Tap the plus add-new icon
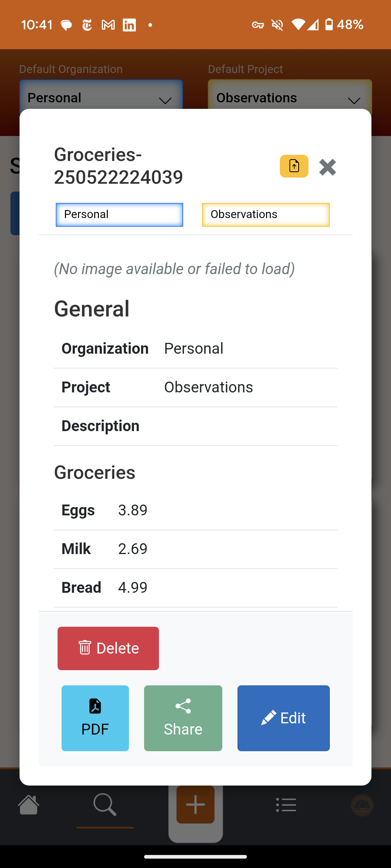Viewport: 391px width, 868px height. pyautogui.click(x=195, y=804)
